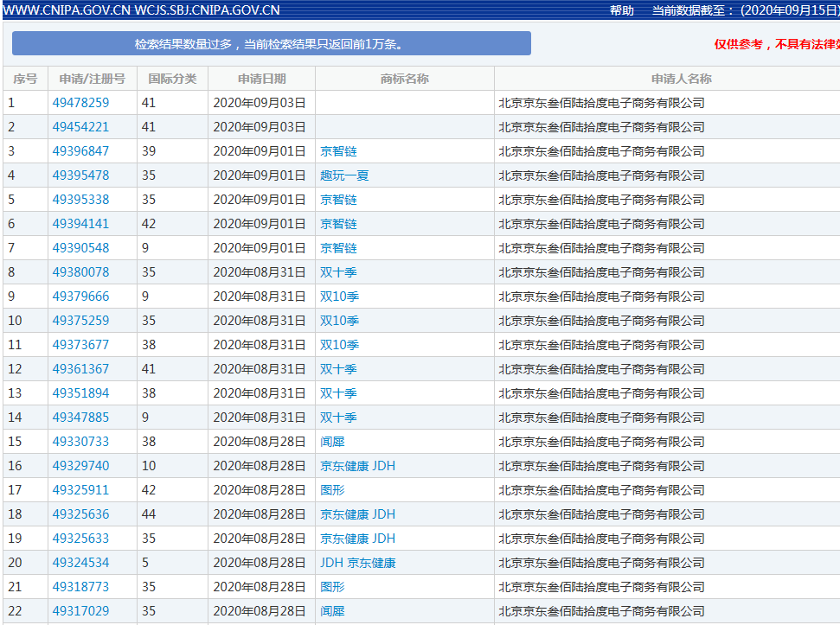840x625 pixels.
Task: Open application number 49330733
Action: (x=81, y=442)
